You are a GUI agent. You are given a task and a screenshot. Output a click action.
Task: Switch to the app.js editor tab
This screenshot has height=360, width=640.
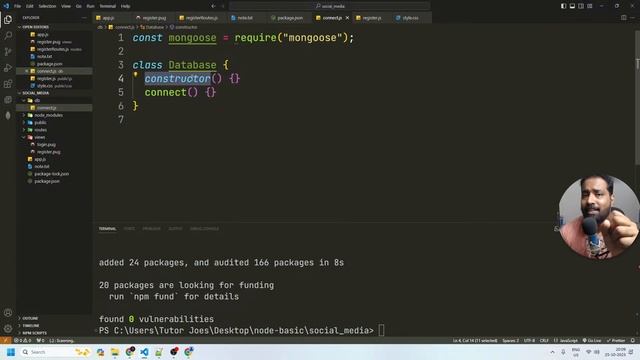(108, 18)
